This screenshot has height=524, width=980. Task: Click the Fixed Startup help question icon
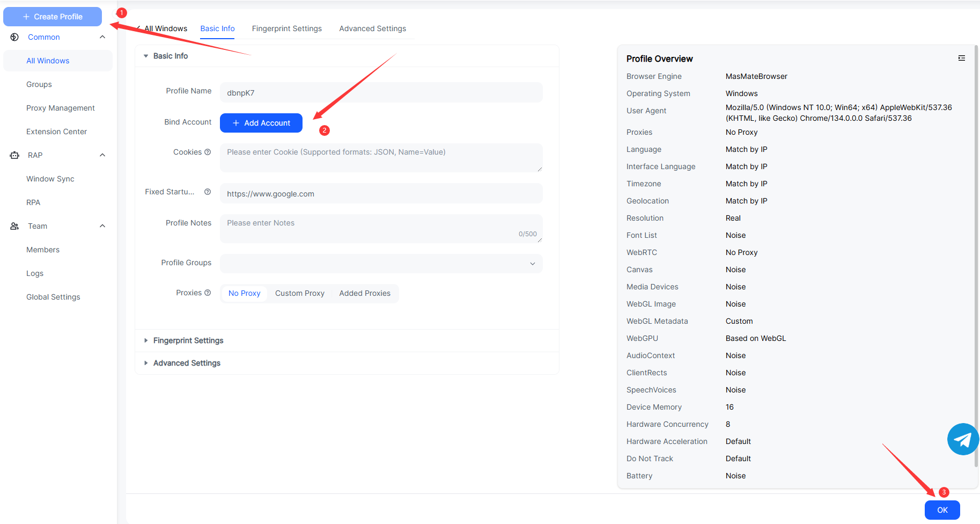click(208, 192)
